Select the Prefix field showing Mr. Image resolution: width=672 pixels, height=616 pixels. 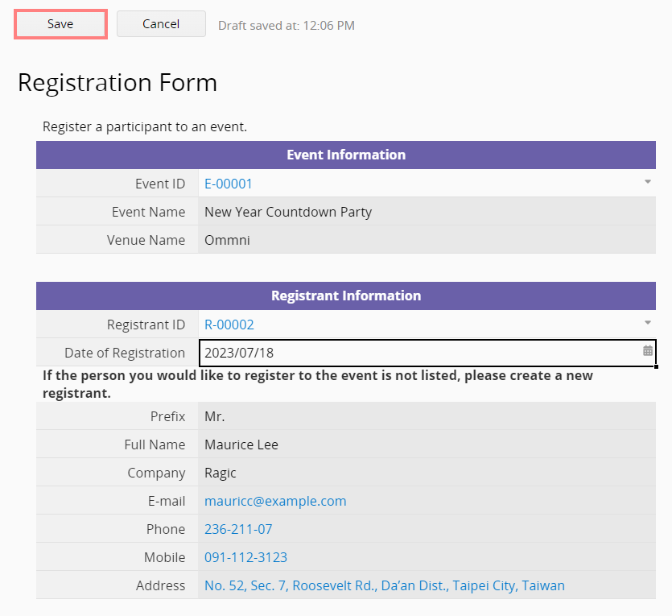[x=215, y=416]
